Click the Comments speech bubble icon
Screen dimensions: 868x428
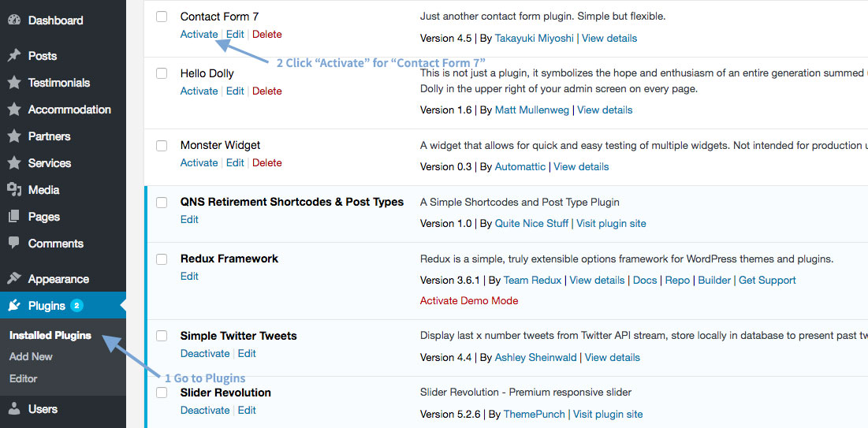click(14, 243)
